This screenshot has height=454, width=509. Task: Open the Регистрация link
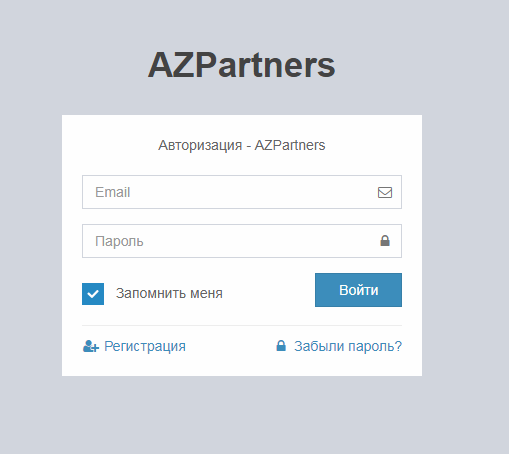[145, 346]
